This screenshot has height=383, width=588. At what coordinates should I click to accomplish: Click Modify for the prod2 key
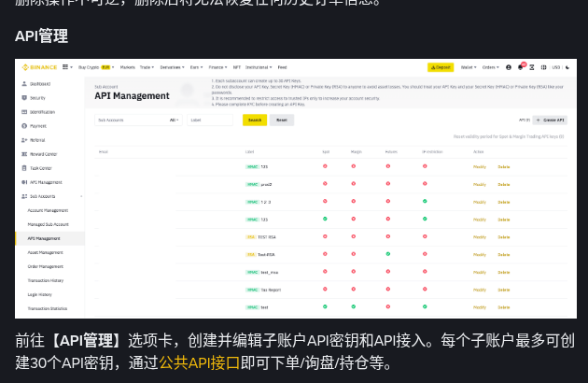[479, 185]
